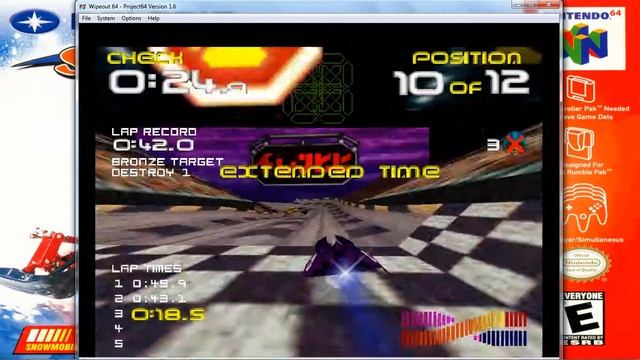Image resolution: width=640 pixels, height=360 pixels.
Task: Click the N64 controller icon on wallpaper
Action: click(x=585, y=207)
